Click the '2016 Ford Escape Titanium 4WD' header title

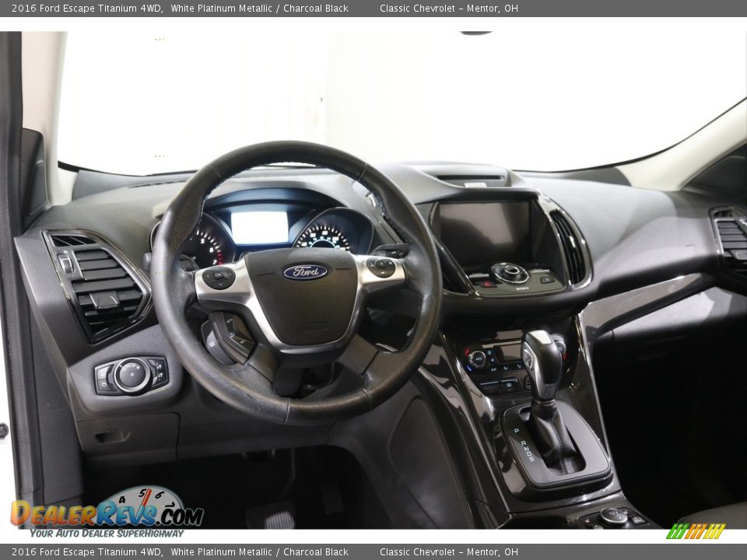(86, 9)
